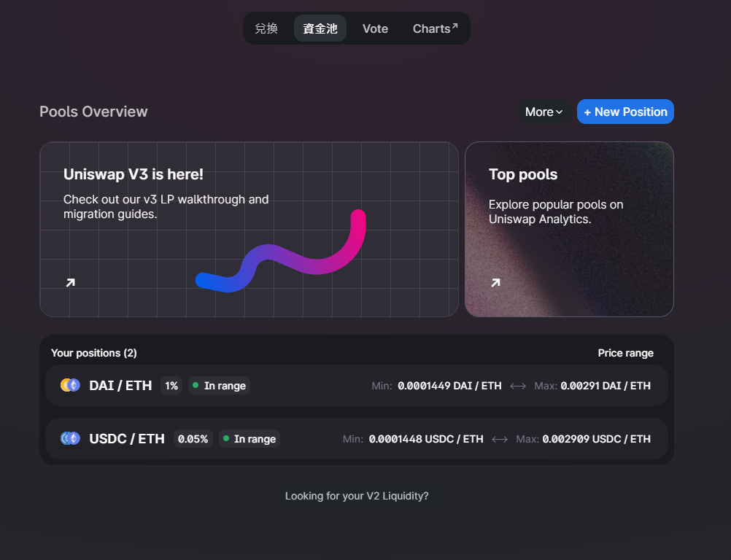Screen dimensions: 731x560
Task: Expand the More dropdown menu
Action: pyautogui.click(x=544, y=112)
